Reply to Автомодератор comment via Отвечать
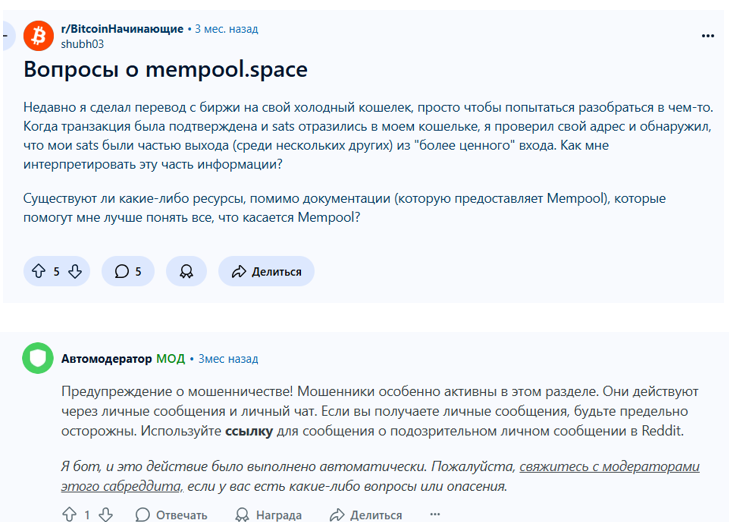748x522 pixels. click(x=171, y=515)
